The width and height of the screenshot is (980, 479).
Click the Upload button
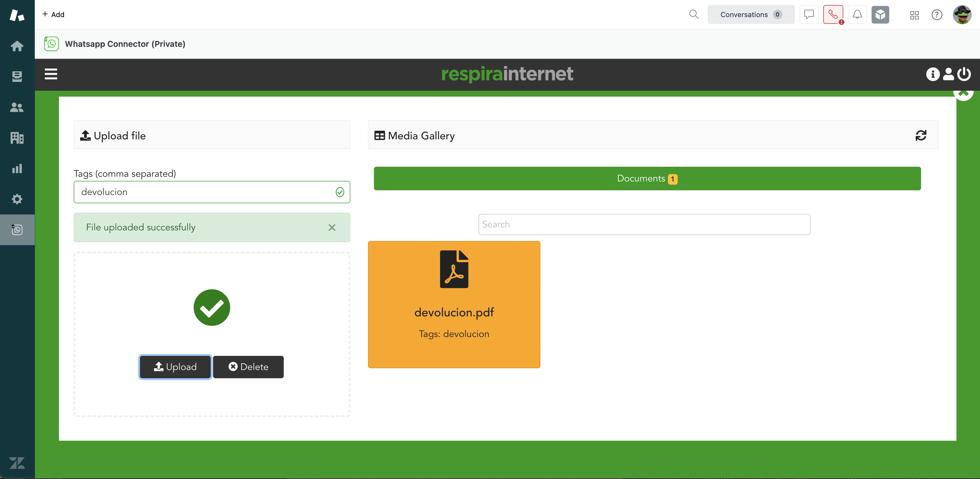175,367
